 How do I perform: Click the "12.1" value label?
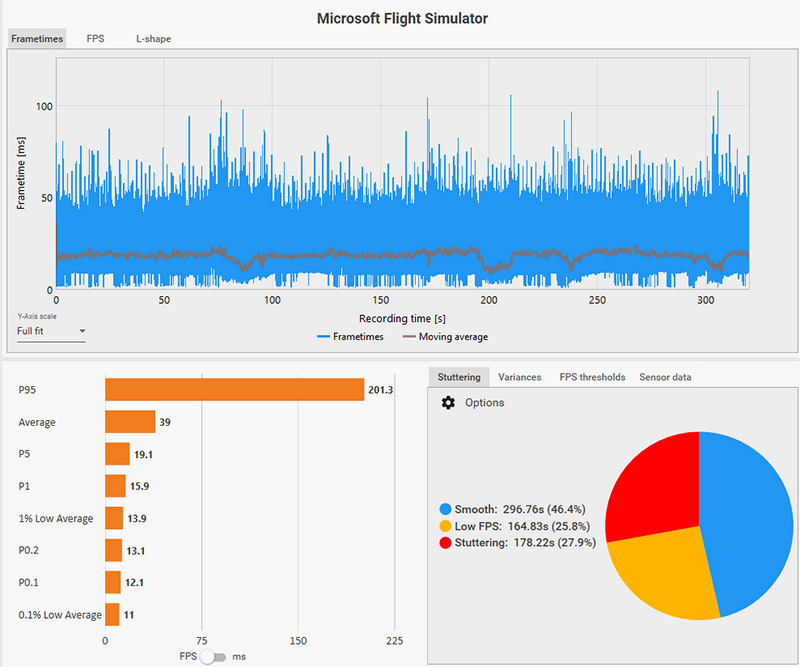(x=134, y=582)
